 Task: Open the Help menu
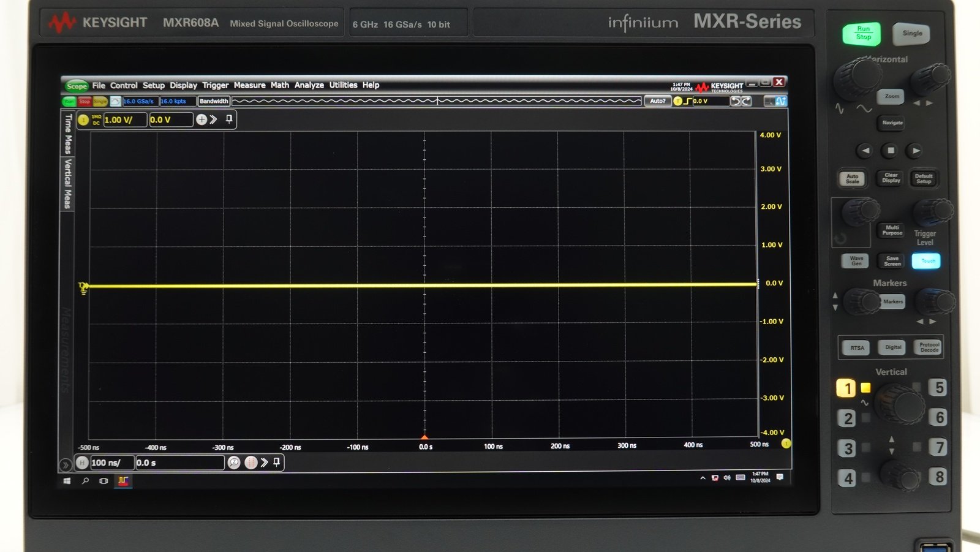371,85
